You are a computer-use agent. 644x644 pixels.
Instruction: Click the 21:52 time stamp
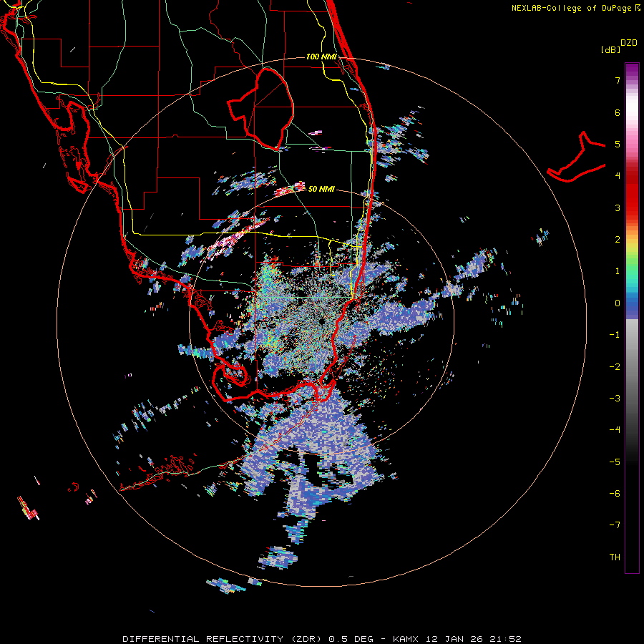click(x=506, y=639)
